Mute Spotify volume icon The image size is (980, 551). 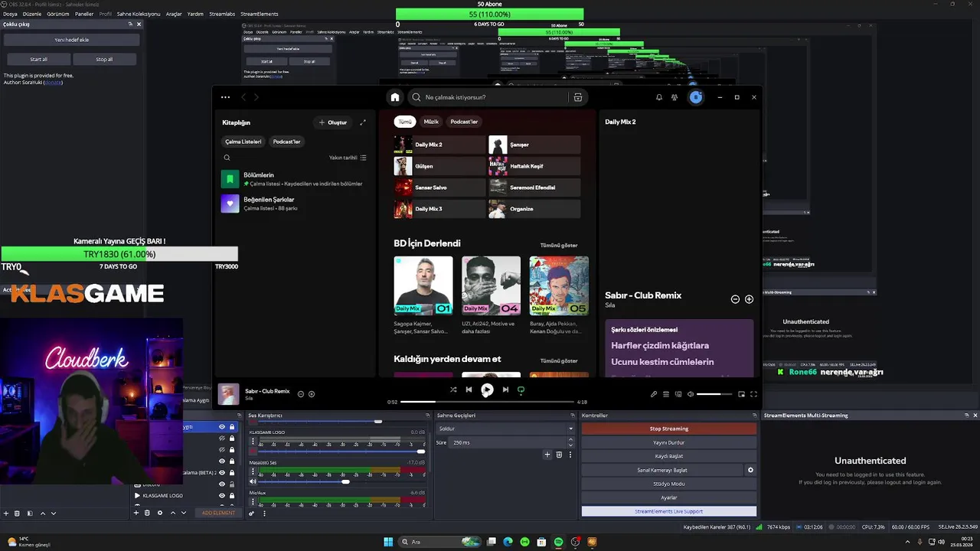[691, 394]
